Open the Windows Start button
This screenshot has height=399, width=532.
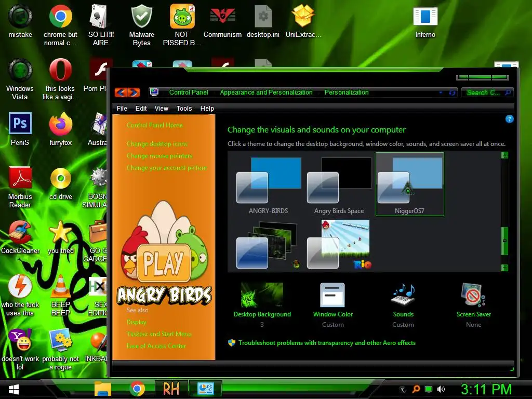(x=14, y=389)
